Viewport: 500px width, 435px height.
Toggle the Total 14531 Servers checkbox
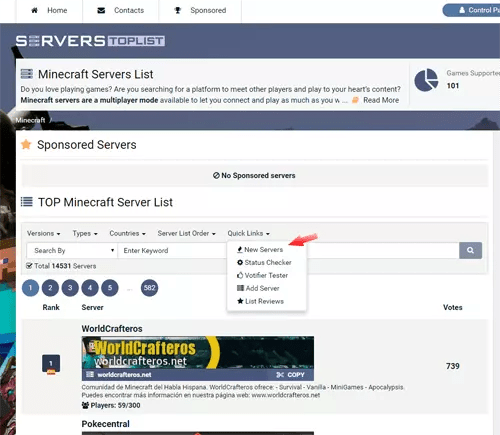coord(29,266)
